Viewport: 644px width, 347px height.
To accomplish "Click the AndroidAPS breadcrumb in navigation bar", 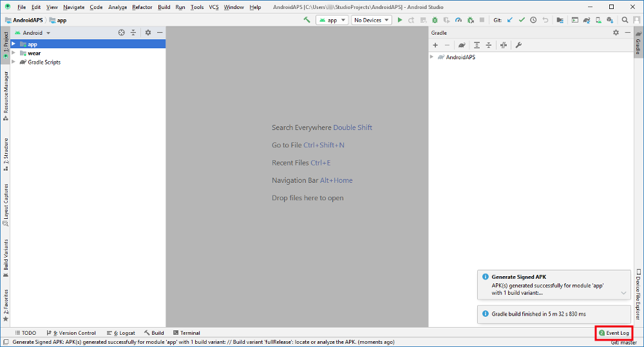I will (24, 20).
